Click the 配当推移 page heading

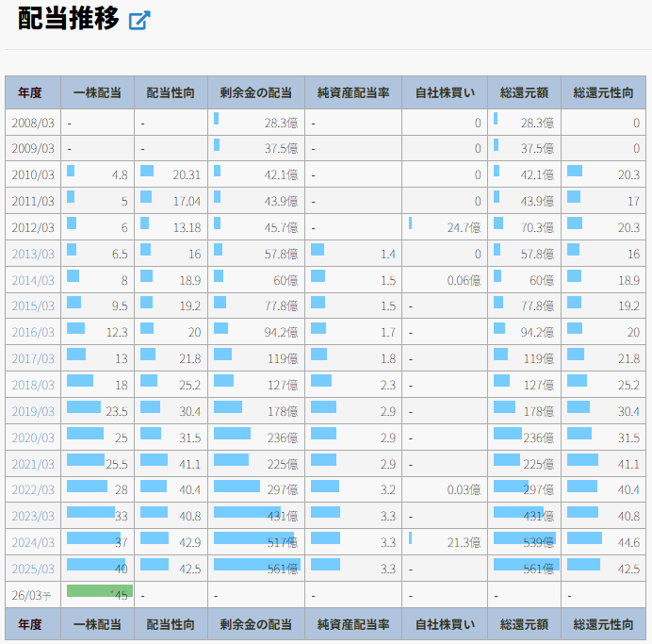point(69,20)
